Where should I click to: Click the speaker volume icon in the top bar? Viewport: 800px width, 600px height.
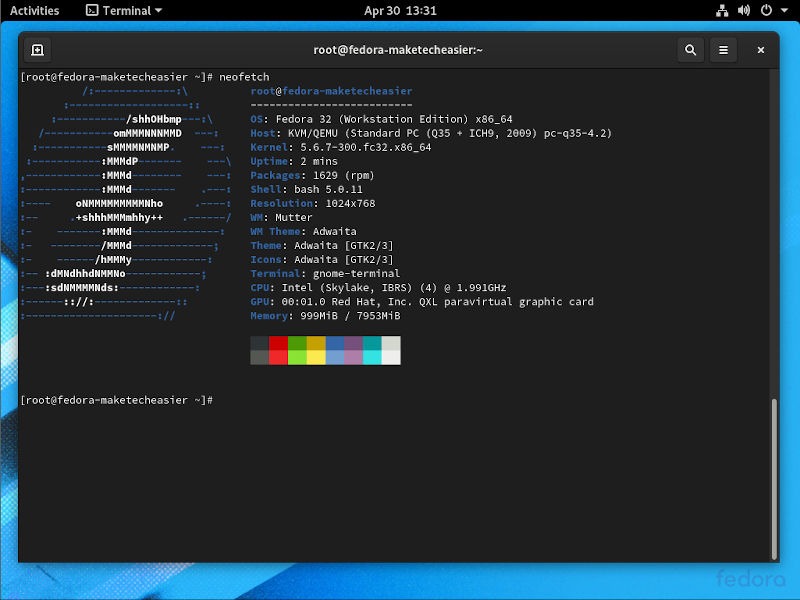[744, 12]
